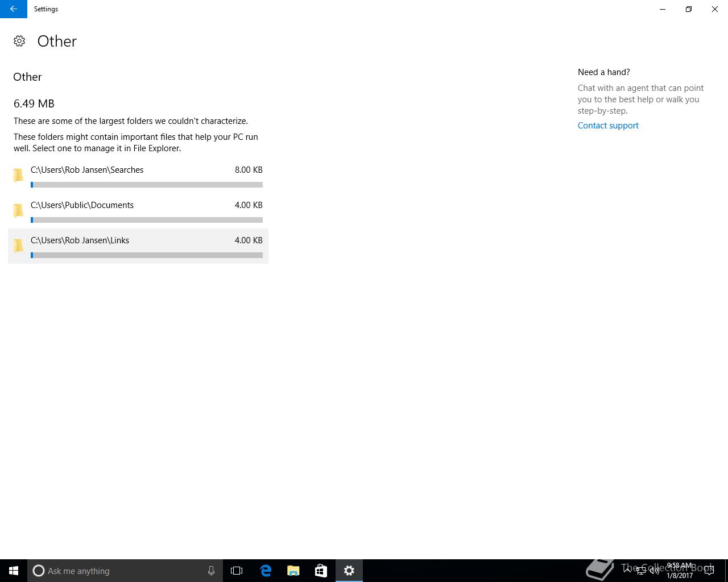Open the volume speaker tray icon
Screen dimensions: 728x582
pos(654,571)
